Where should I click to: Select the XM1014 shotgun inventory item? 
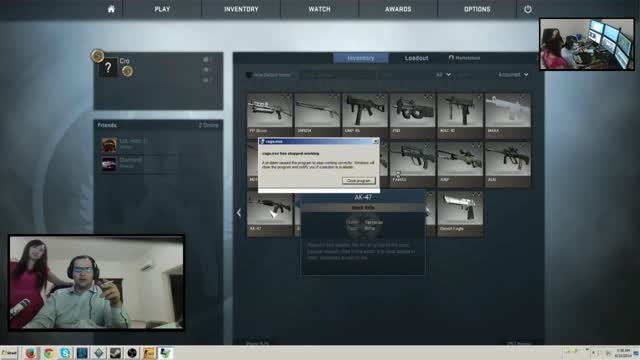317,115
